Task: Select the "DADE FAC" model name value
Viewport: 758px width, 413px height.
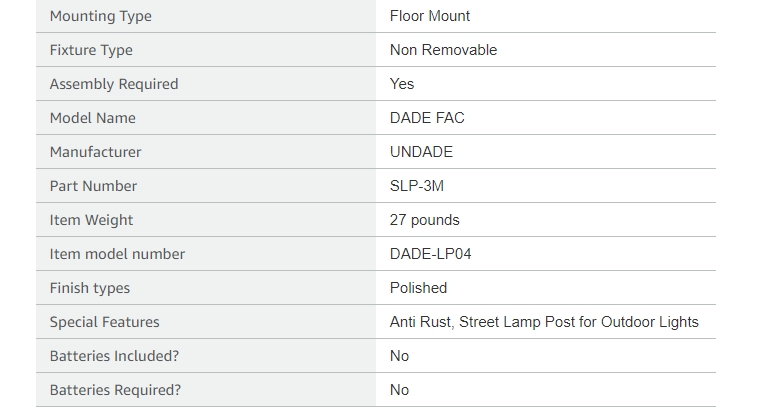Action: point(427,118)
